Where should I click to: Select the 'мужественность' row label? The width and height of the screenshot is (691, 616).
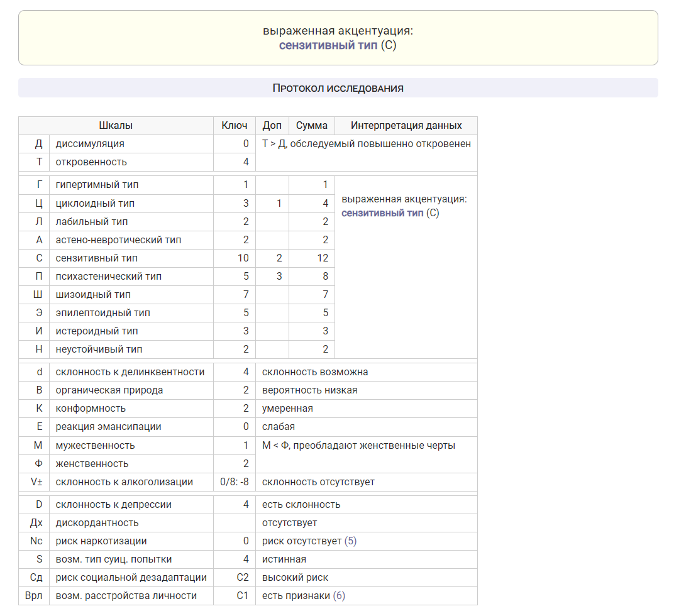coord(95,446)
